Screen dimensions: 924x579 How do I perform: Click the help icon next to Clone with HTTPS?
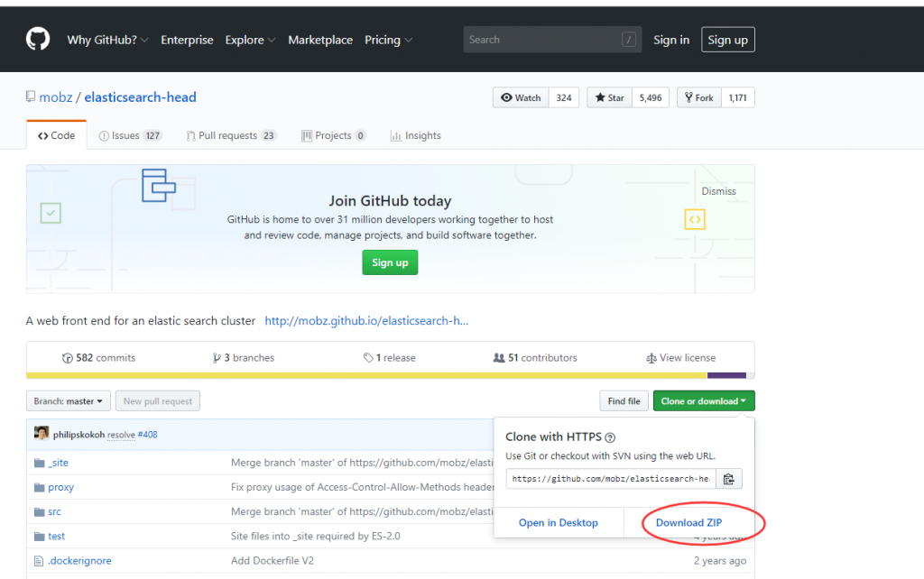[x=611, y=437]
